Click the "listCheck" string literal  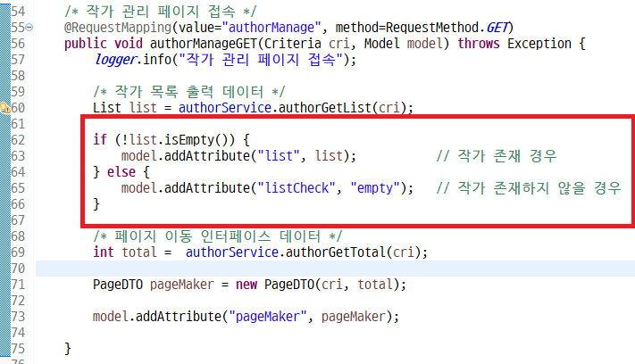click(x=297, y=188)
